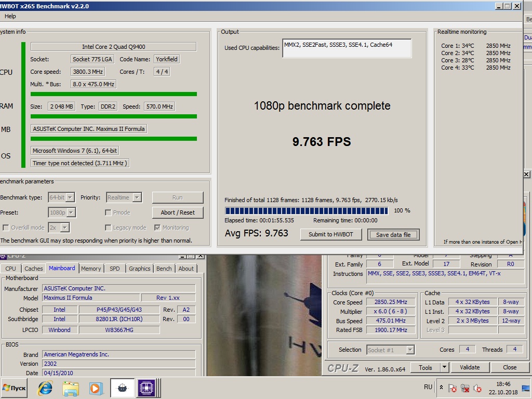Screen dimensions: 532x399
Task: Switch to Graphics tab in CPU-Z
Action: tap(139, 269)
